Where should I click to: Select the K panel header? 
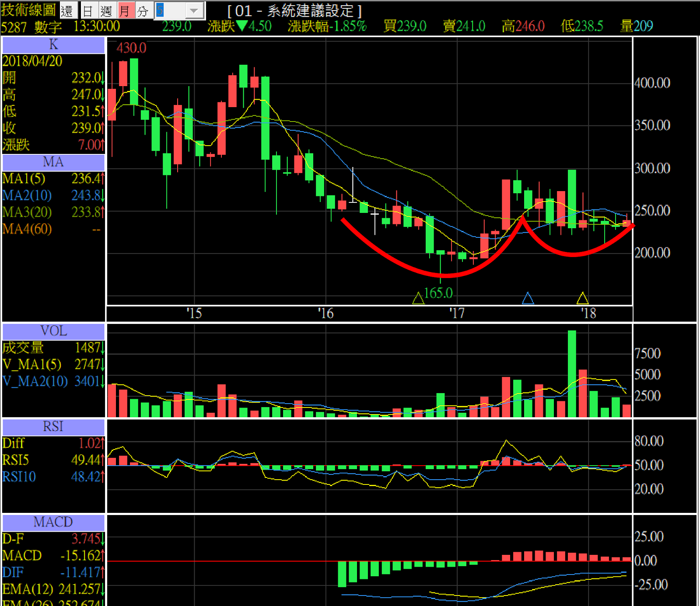pyautogui.click(x=53, y=45)
